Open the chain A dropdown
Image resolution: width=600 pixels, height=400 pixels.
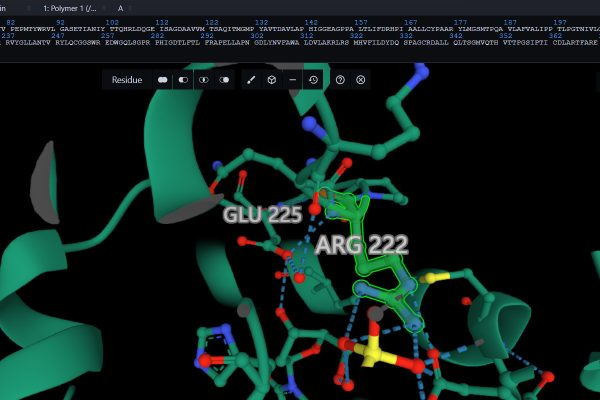121,7
